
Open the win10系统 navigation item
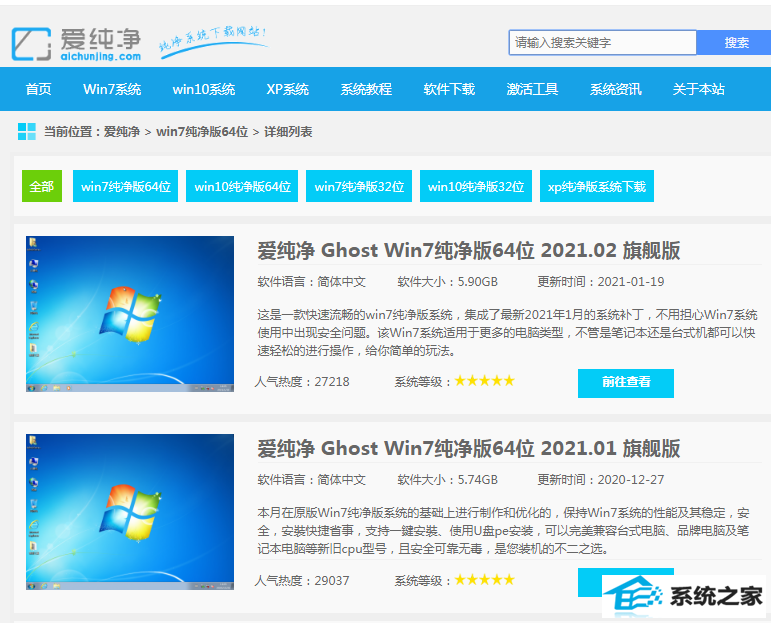(x=204, y=89)
